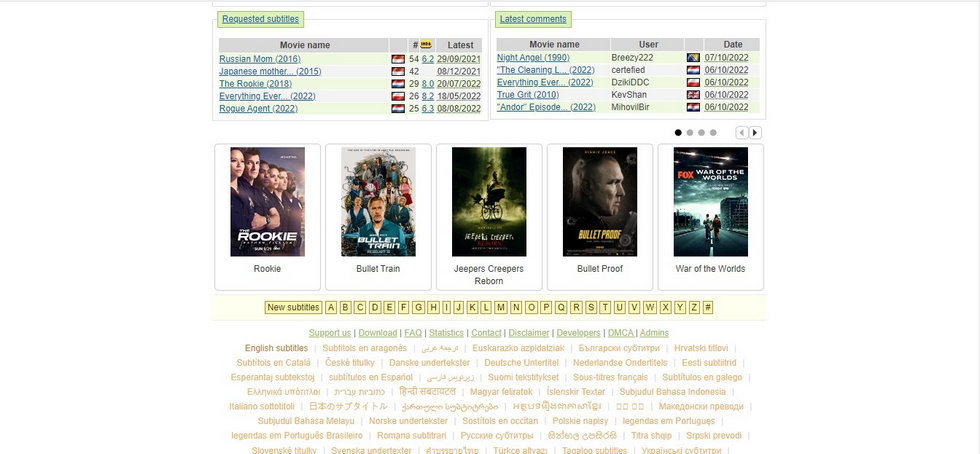Screen dimensions: 980x454
Task: Click the New subtitles button
Action: tap(294, 307)
